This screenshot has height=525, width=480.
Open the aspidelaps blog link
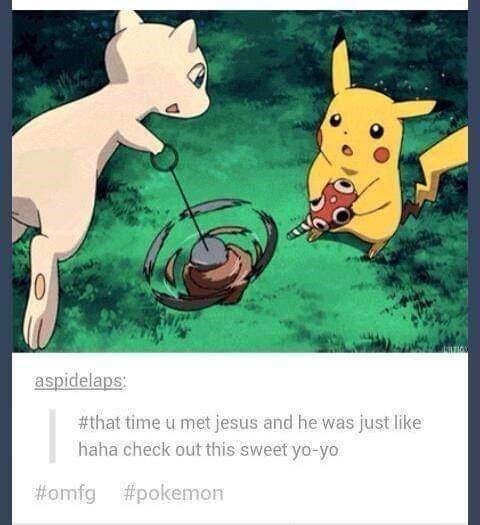point(80,381)
